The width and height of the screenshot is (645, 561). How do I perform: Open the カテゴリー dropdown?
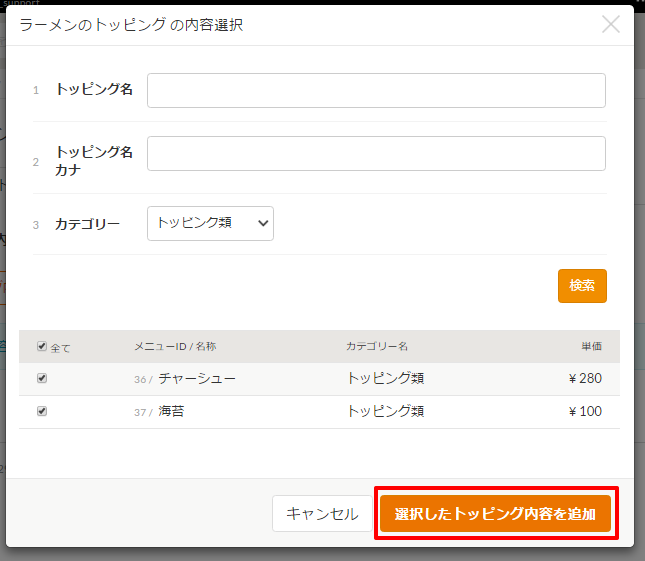pos(210,224)
